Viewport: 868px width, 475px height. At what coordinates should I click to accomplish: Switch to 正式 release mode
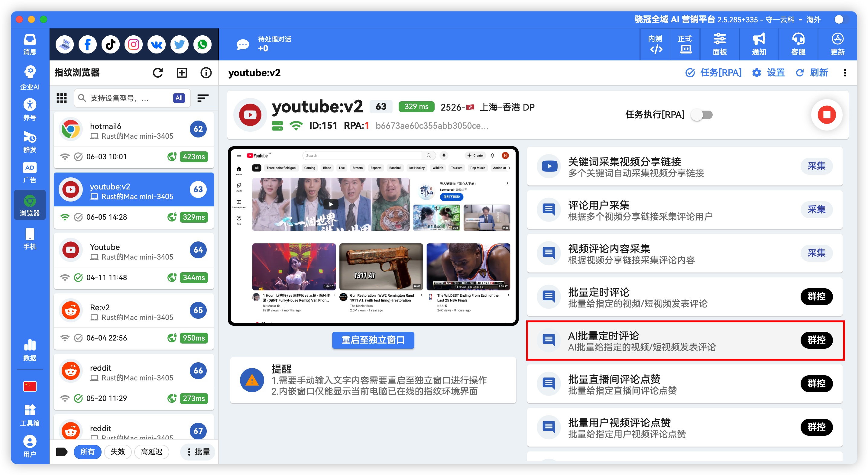(685, 44)
